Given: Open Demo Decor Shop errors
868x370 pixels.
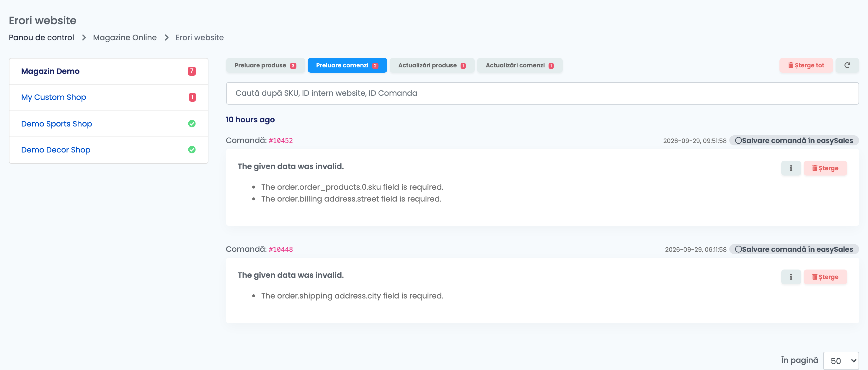Looking at the screenshot, I should (x=109, y=150).
